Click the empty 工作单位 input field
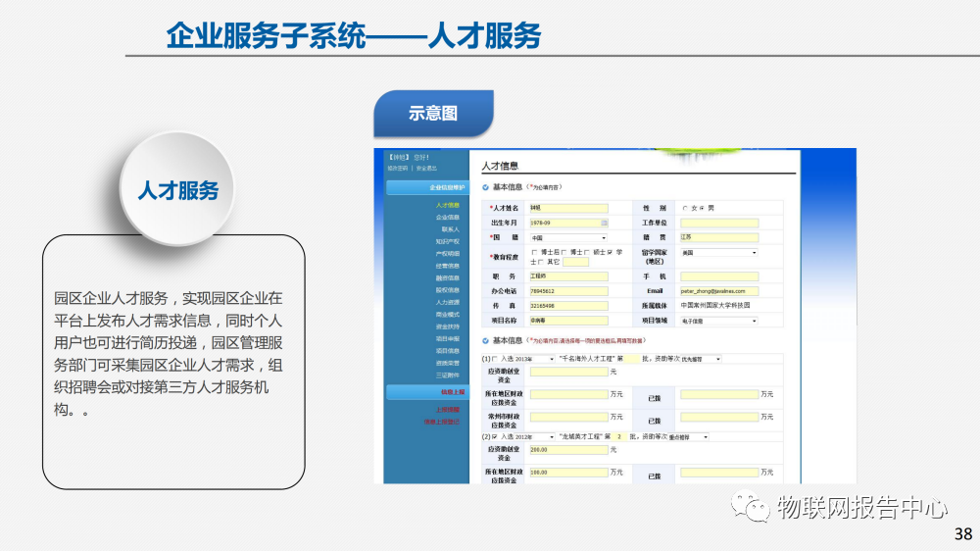This screenshot has height=551, width=980. 719,223
